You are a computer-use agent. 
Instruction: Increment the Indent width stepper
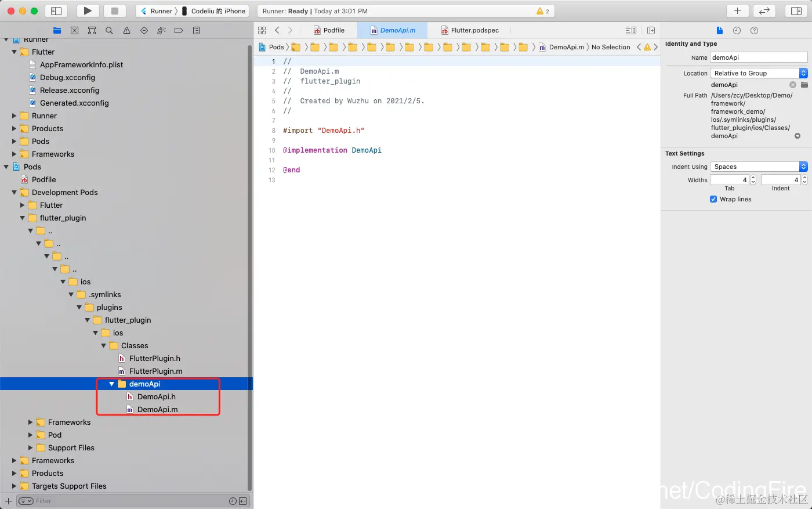click(x=804, y=178)
